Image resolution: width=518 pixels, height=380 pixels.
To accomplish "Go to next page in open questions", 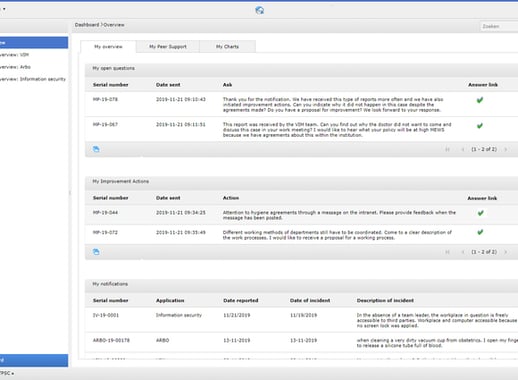I will [x=506, y=149].
